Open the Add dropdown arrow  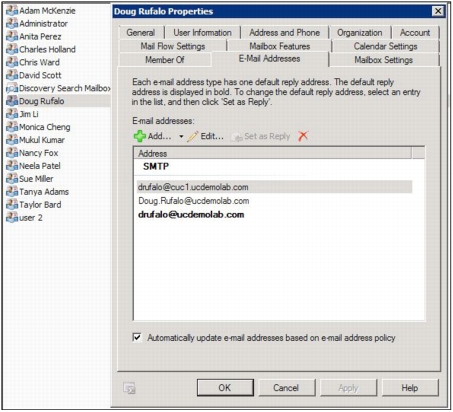tap(181, 136)
